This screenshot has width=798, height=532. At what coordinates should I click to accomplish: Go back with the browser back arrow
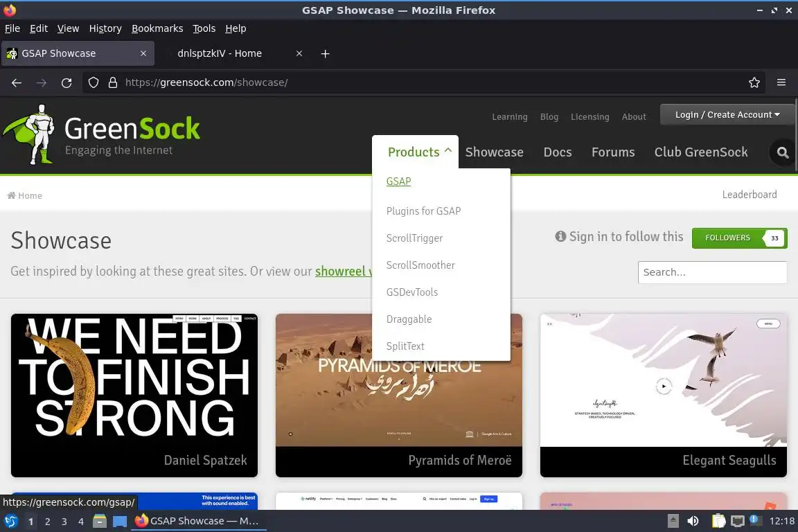coord(17,82)
